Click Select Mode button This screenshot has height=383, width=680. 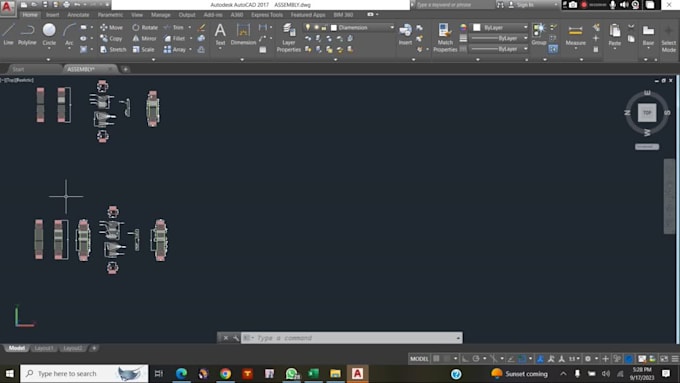pyautogui.click(x=668, y=38)
